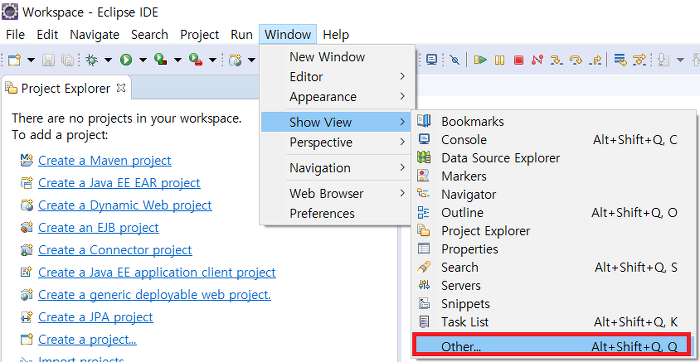Click the red Terminate stop button
Image resolution: width=700 pixels, height=362 pixels.
tap(518, 60)
